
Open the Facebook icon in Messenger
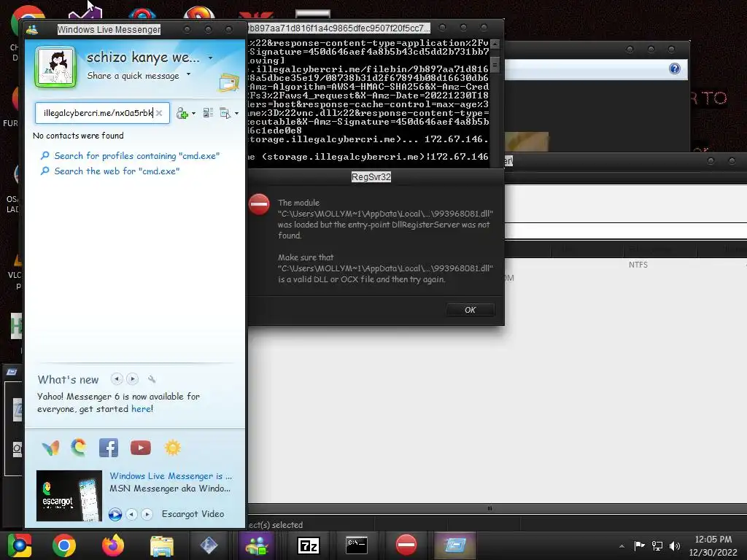[x=109, y=448]
